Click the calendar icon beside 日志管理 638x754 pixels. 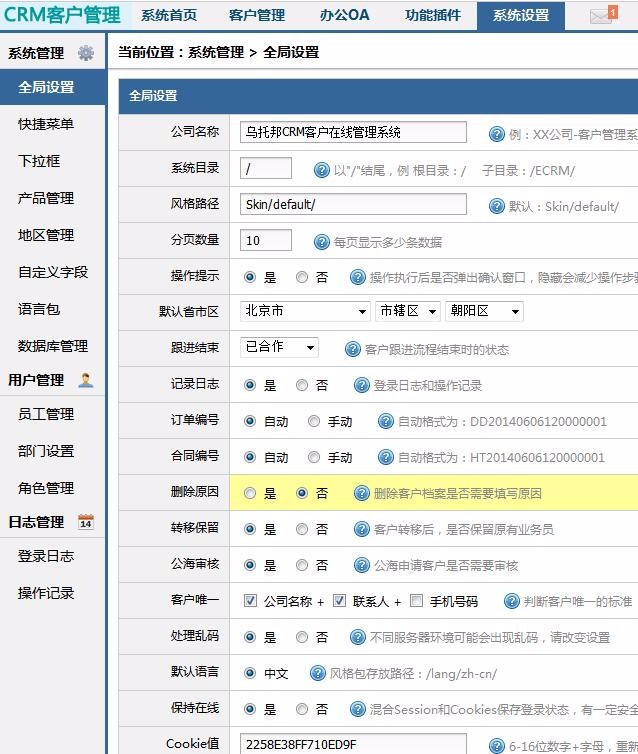click(86, 522)
